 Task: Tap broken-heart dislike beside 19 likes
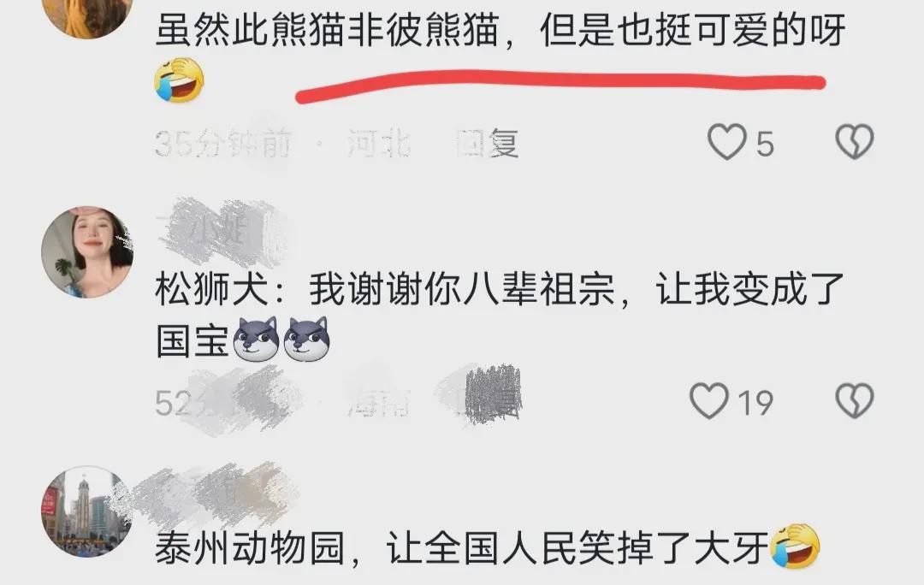pos(855,400)
